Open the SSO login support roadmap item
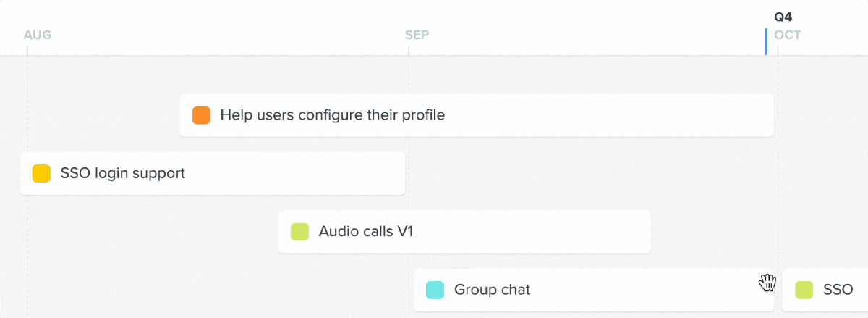The height and width of the screenshot is (318, 868). [x=212, y=173]
